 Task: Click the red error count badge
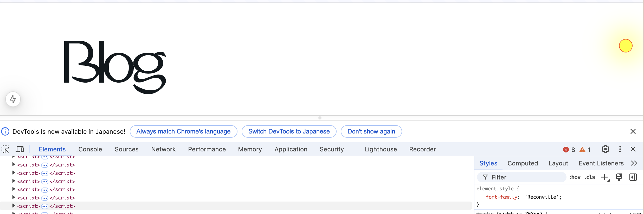[x=569, y=150]
